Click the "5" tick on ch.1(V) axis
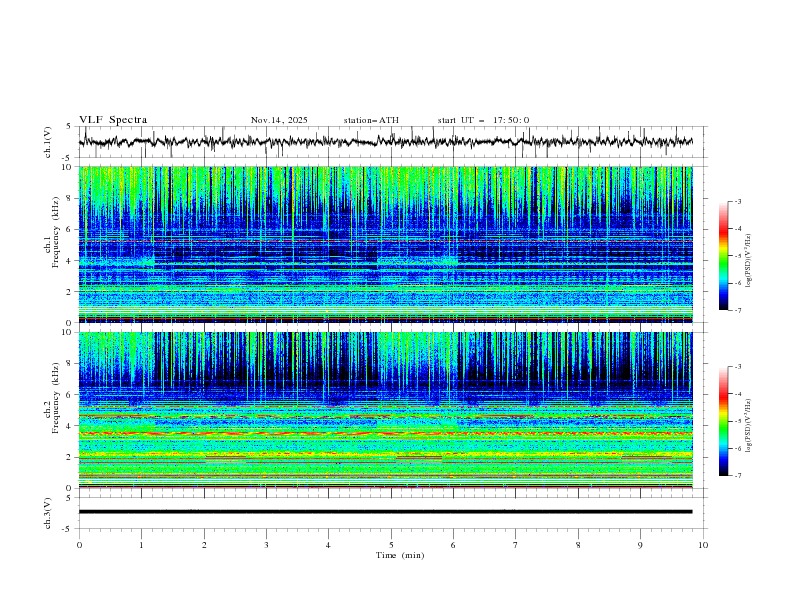792x612 pixels. point(69,127)
